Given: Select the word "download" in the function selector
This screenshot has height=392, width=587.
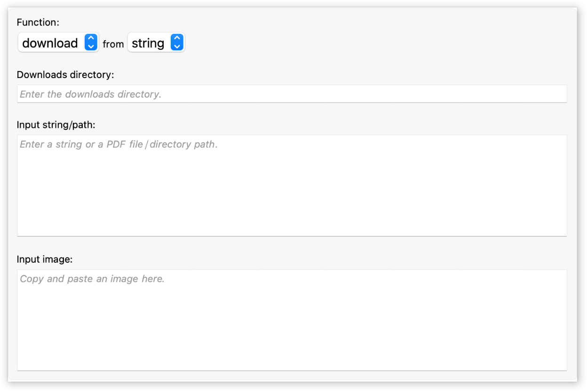Looking at the screenshot, I should pos(50,43).
